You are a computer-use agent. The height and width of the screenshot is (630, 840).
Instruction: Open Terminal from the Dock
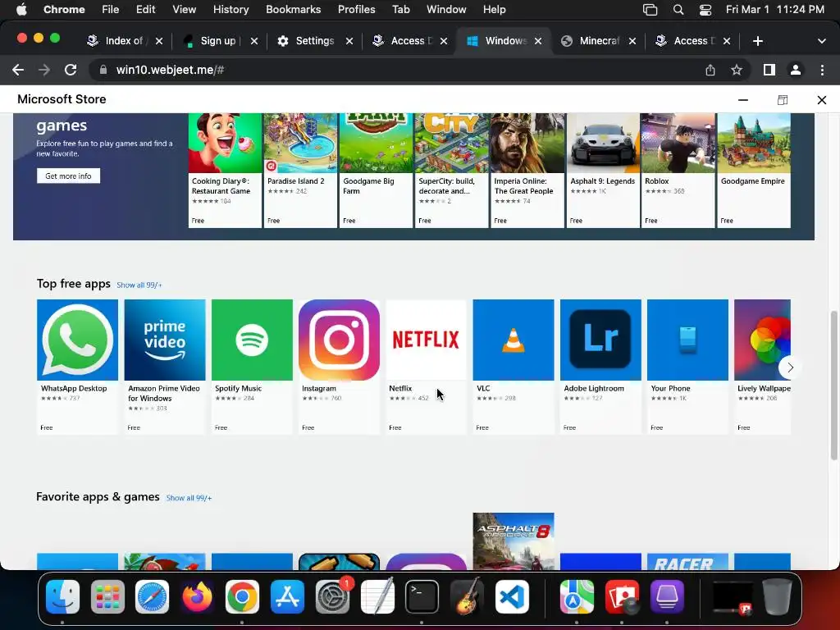[422, 596]
